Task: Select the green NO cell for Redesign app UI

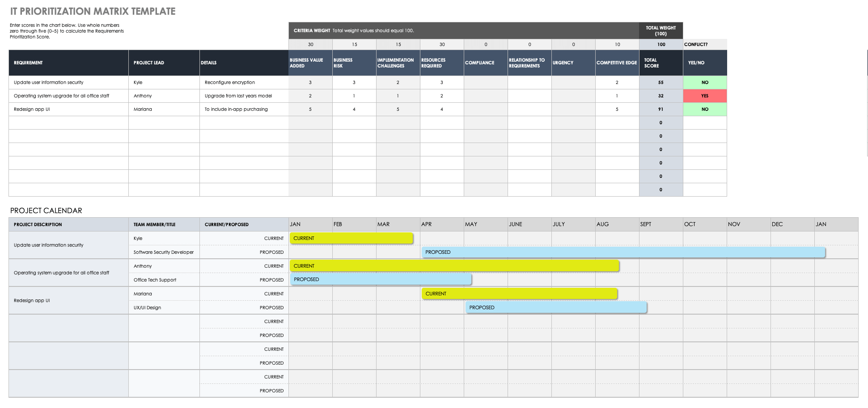Action: pyautogui.click(x=705, y=109)
